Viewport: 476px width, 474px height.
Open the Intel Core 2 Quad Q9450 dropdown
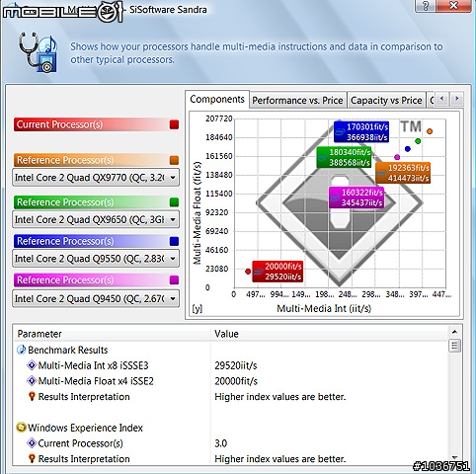pyautogui.click(x=96, y=298)
